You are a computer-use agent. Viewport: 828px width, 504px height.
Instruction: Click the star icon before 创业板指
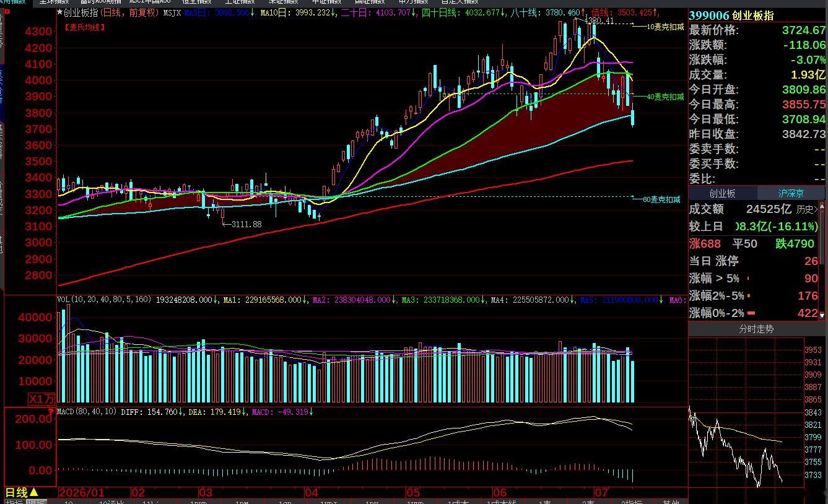(x=59, y=12)
